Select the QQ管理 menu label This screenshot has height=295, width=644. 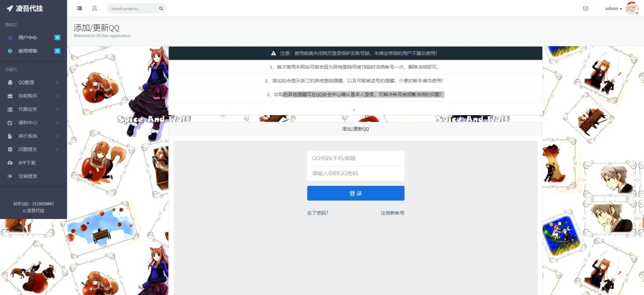click(x=26, y=82)
